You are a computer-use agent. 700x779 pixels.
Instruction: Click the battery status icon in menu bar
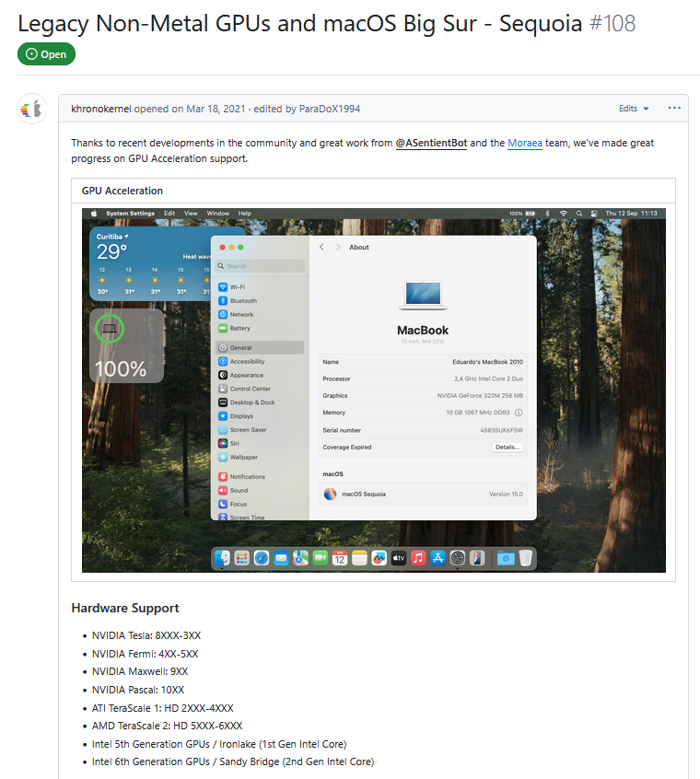(x=531, y=214)
